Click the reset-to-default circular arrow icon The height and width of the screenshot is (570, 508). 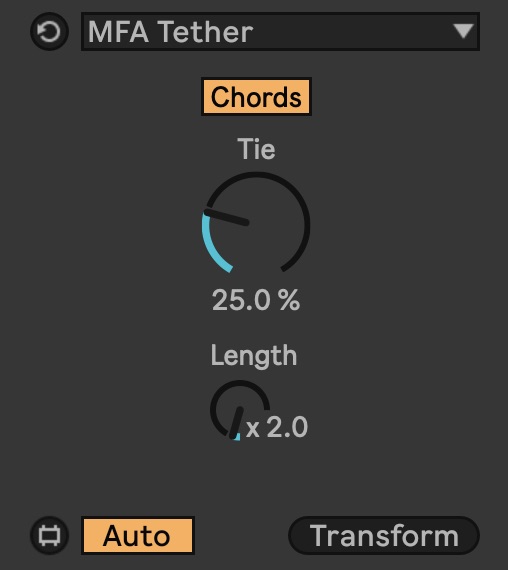click(49, 31)
